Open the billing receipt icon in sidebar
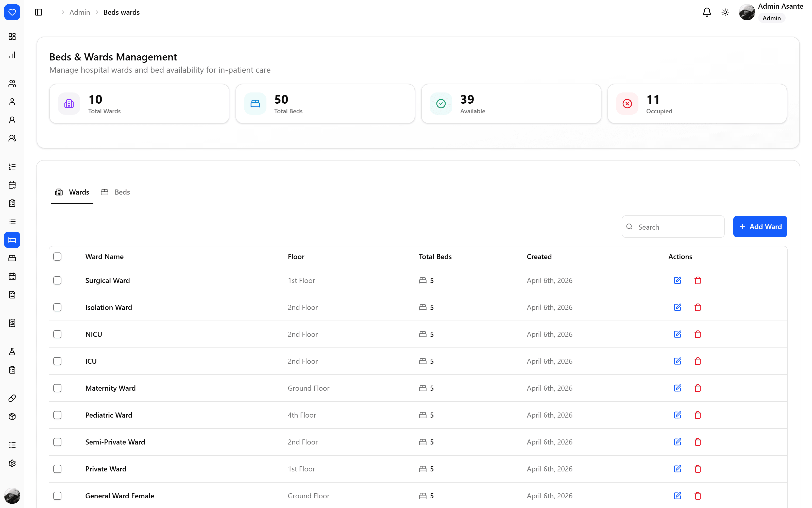The width and height of the screenshot is (812, 508). pos(12,323)
